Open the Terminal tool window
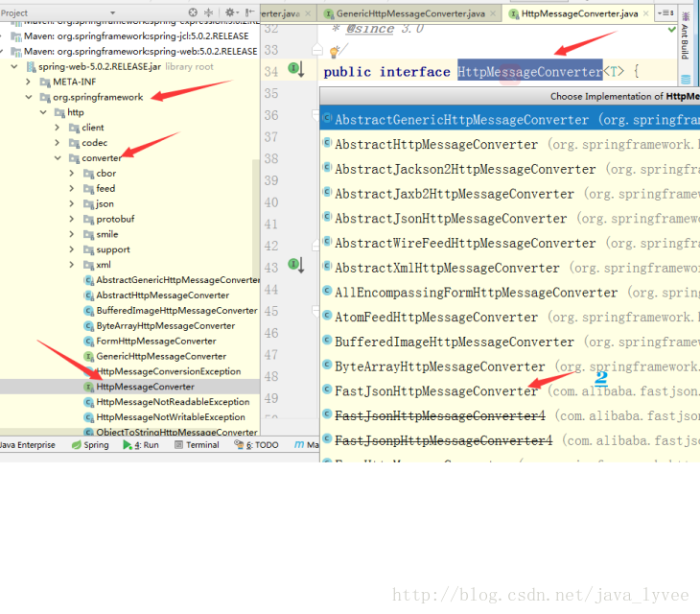This screenshot has width=700, height=614. (x=197, y=445)
